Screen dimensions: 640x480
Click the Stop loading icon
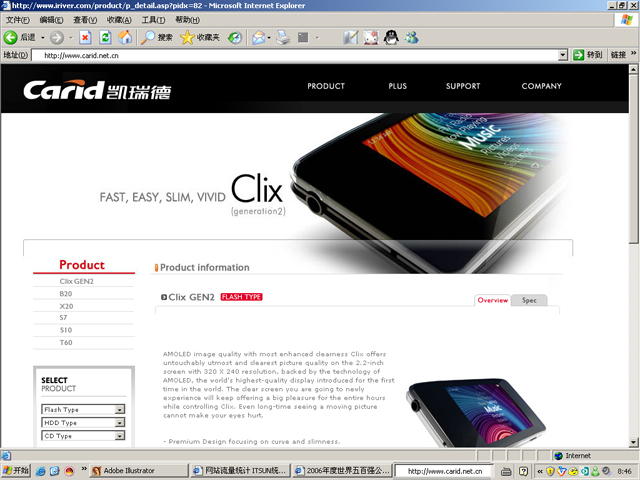coord(85,37)
